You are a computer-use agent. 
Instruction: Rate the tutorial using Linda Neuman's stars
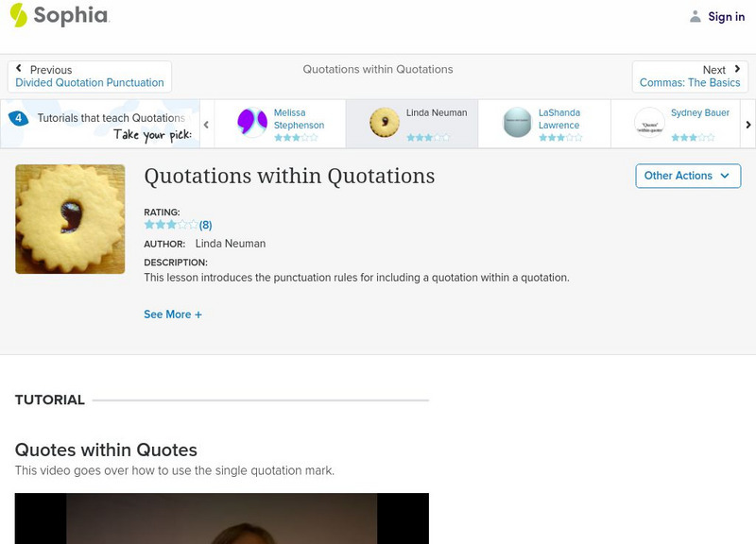[429, 135]
